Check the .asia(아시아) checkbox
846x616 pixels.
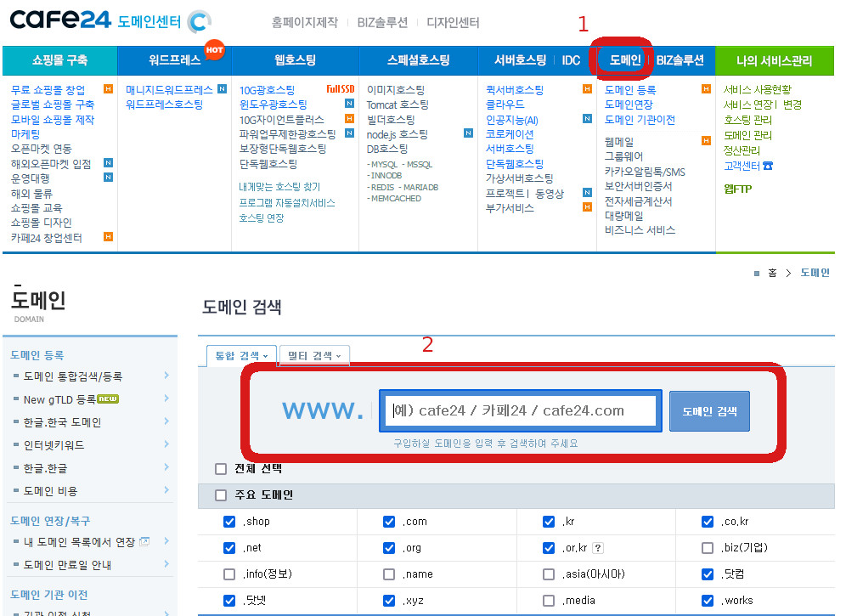coord(549,574)
